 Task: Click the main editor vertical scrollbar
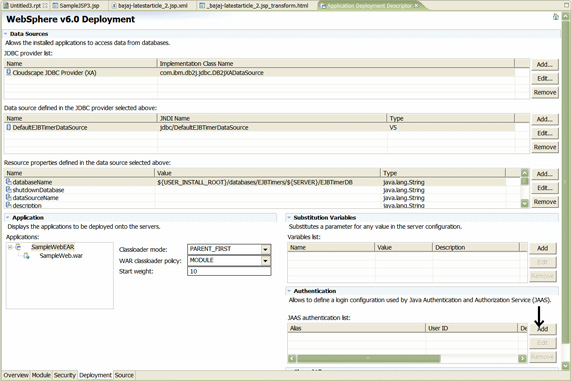click(565, 182)
